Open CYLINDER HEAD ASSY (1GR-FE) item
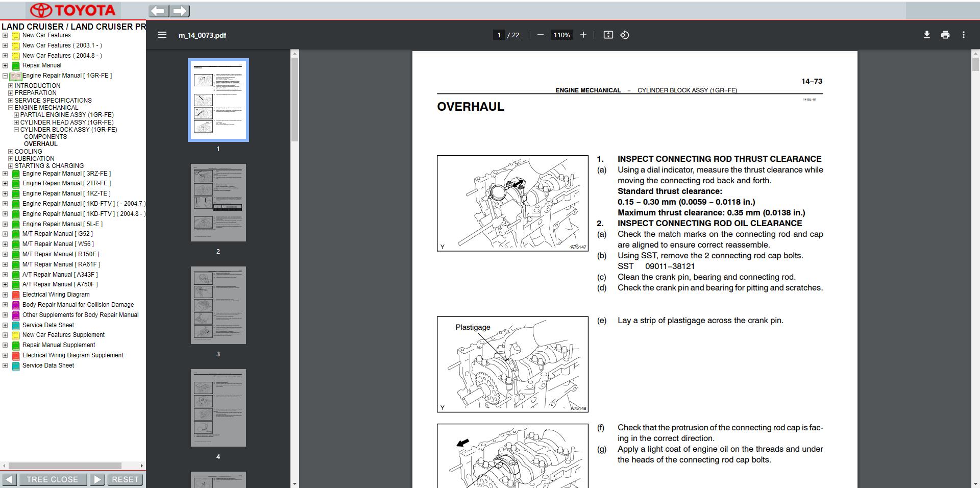 67,123
